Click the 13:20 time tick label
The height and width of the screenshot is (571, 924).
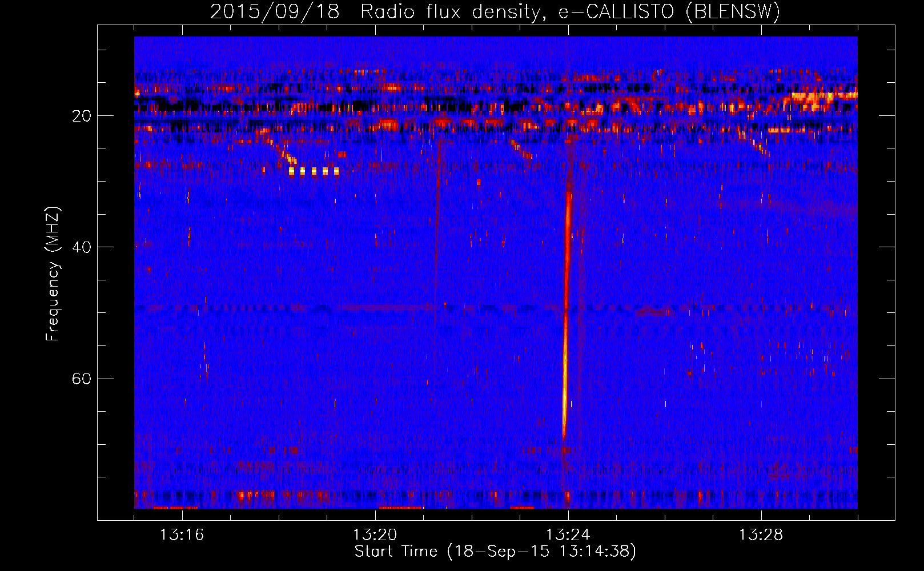375,535
